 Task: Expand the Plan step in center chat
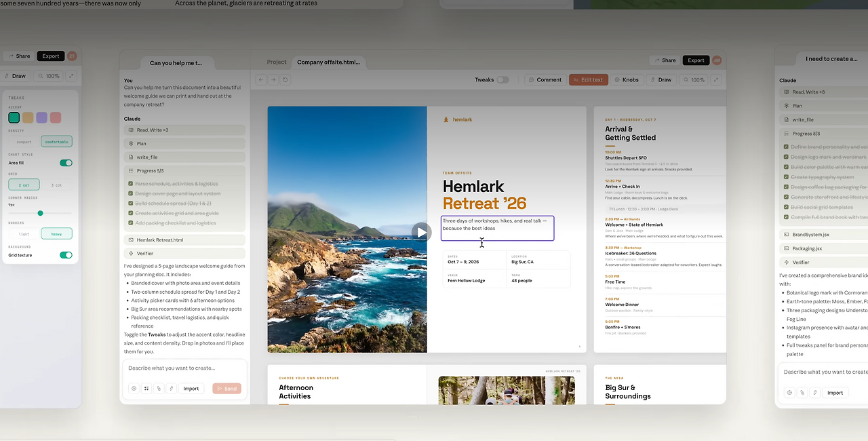click(x=184, y=143)
